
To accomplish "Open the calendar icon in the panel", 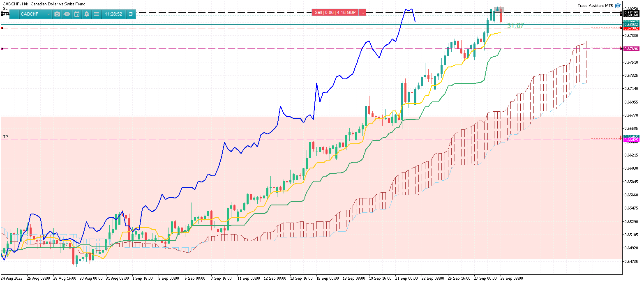I will [77, 14].
